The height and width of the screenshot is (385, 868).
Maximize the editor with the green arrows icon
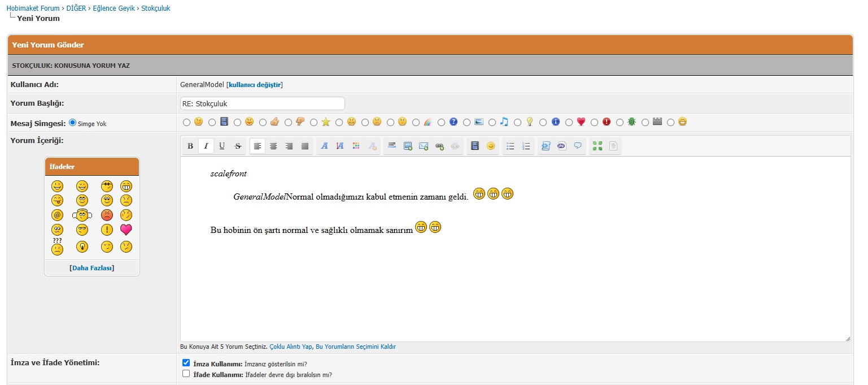tap(597, 146)
